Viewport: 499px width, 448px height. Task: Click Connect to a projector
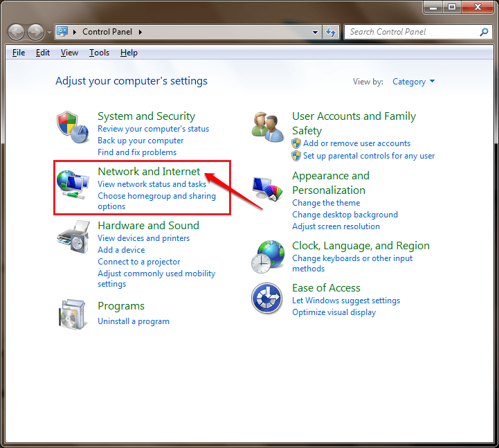[138, 262]
